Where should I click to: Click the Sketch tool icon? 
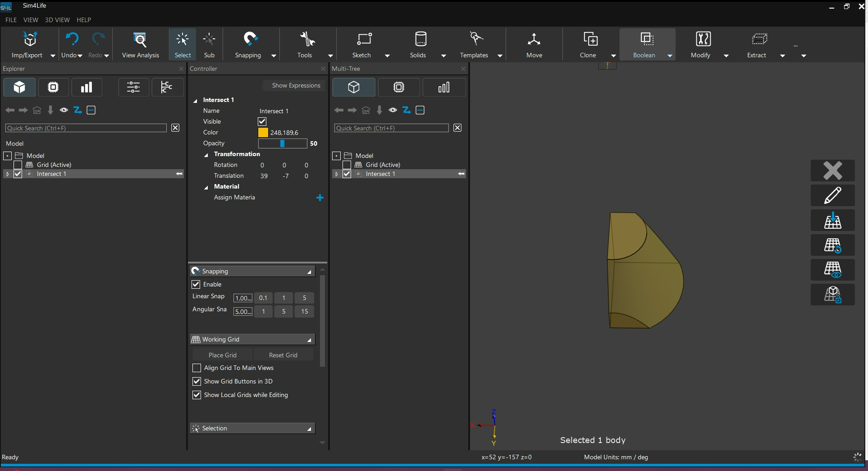364,40
